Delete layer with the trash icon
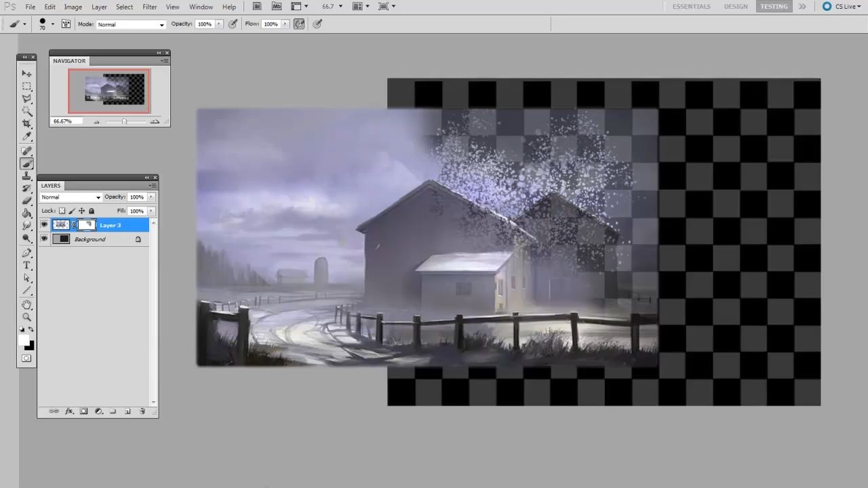The width and height of the screenshot is (868, 488). [142, 411]
